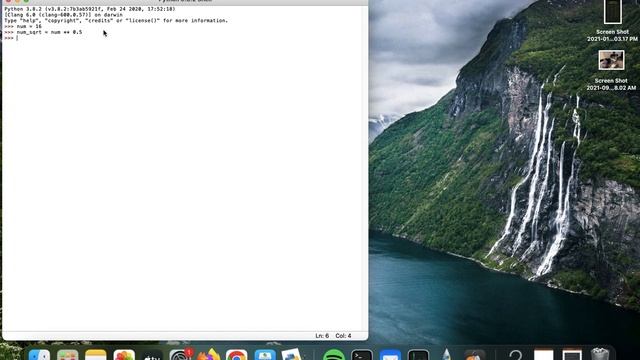
Task: Launch Photos from the dock
Action: (124, 355)
